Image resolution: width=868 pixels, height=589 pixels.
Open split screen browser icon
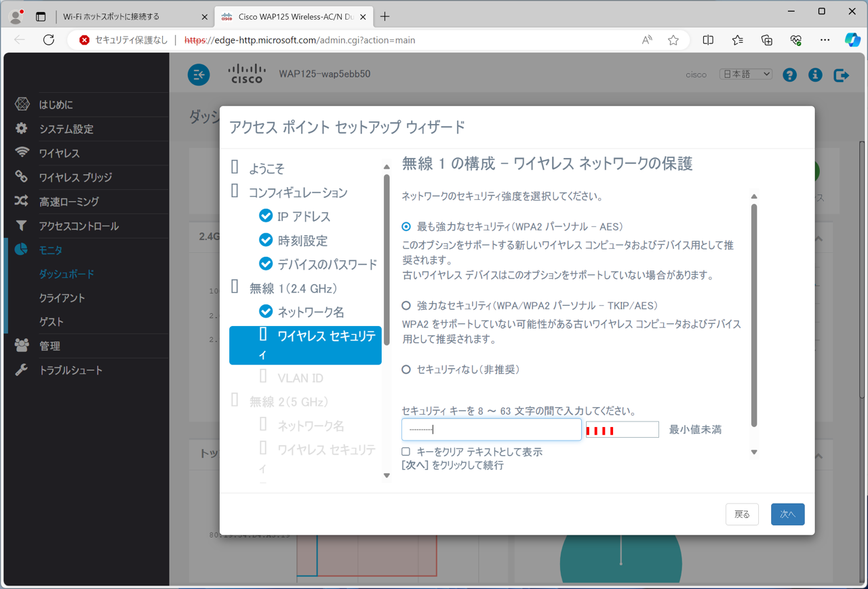(x=708, y=40)
